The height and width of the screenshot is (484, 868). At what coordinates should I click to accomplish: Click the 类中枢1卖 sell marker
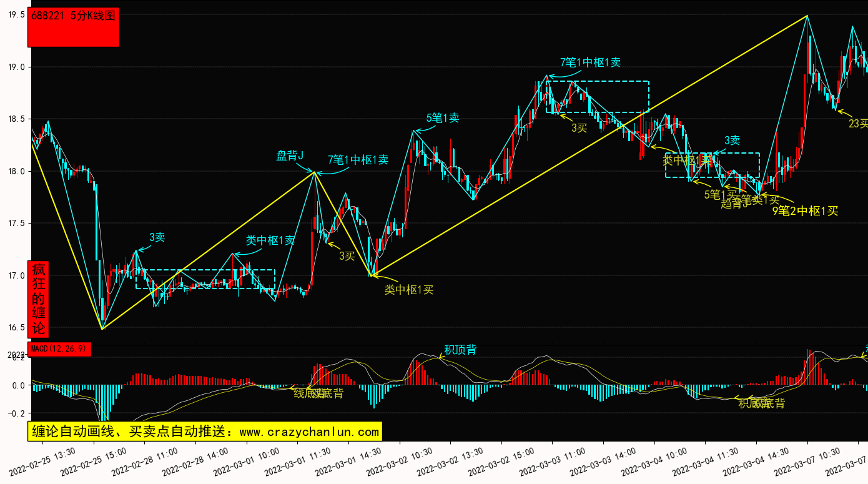[270, 240]
